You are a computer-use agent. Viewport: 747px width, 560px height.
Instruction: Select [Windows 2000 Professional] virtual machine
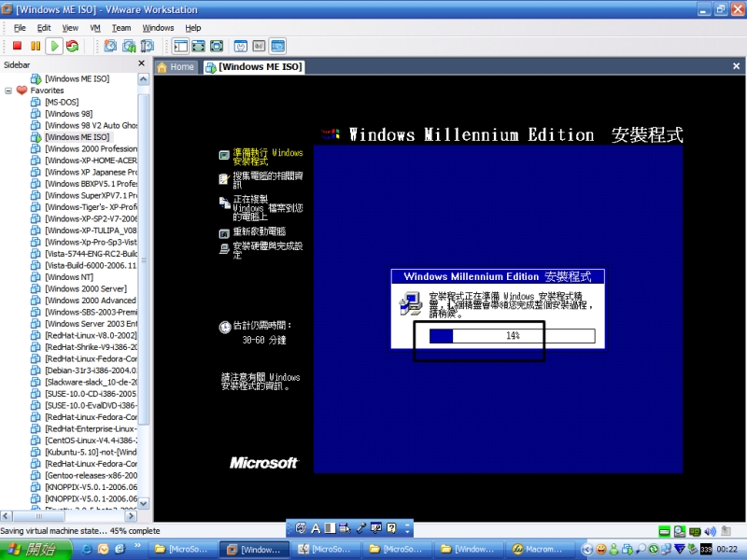pos(91,148)
